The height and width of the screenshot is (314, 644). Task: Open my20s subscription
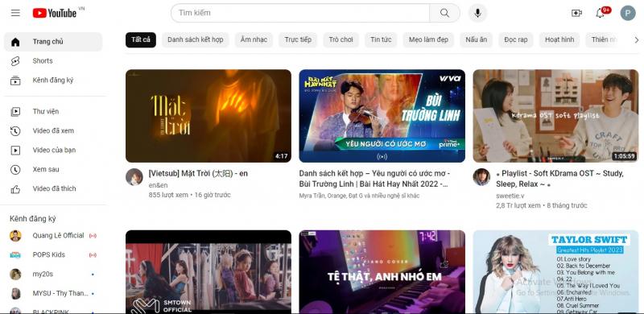coord(53,275)
